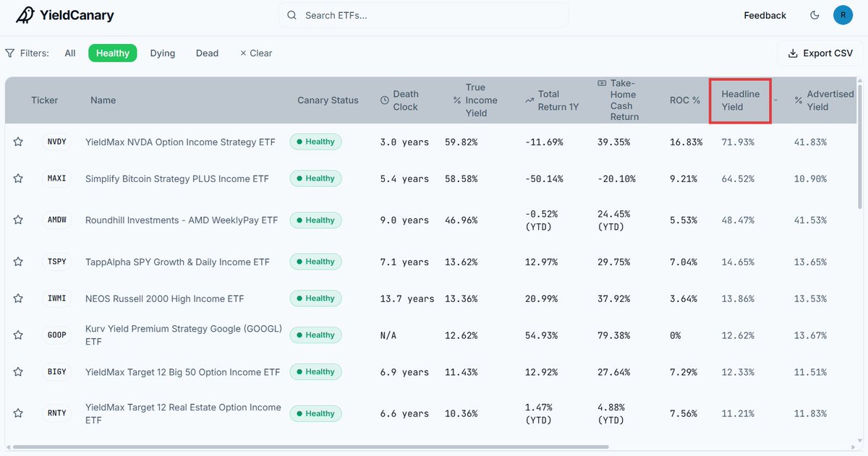Select the All filter
This screenshot has width=868, height=456.
pyautogui.click(x=70, y=53)
